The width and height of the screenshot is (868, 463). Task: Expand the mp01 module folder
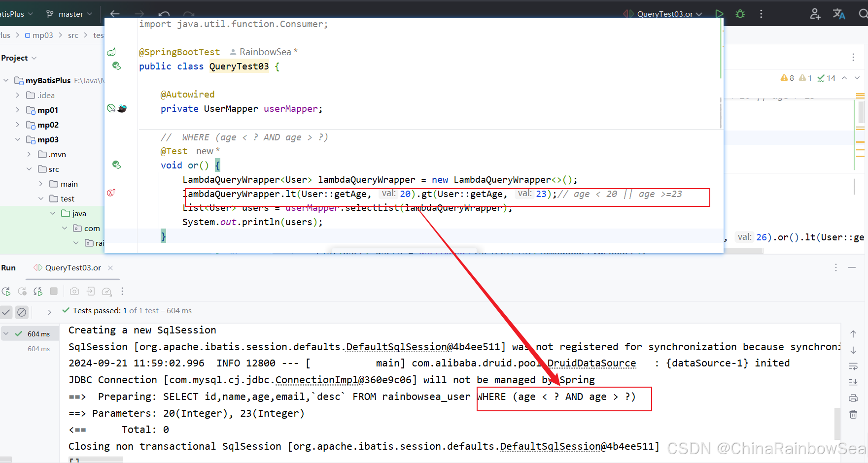point(18,110)
